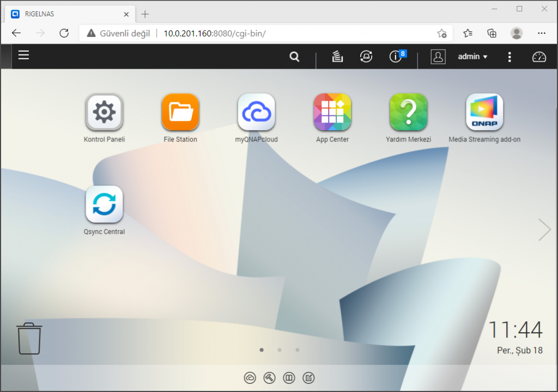
Task: Launch Media Streaming add-on
Action: (x=484, y=113)
